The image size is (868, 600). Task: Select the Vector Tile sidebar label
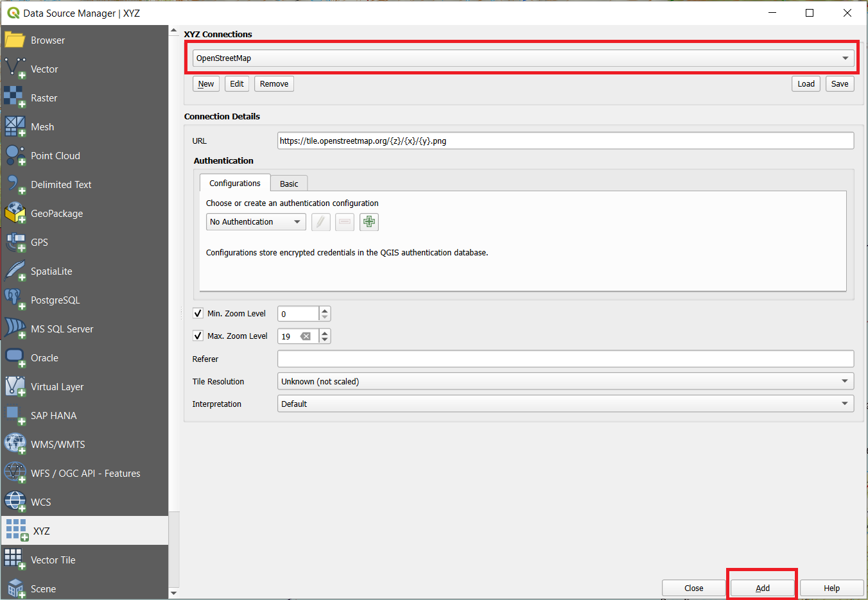point(53,560)
